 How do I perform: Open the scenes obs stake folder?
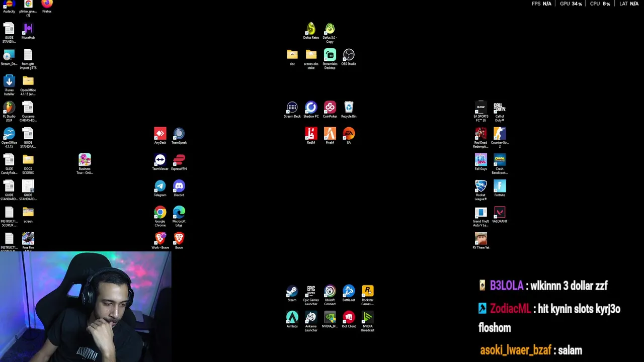[311, 59]
